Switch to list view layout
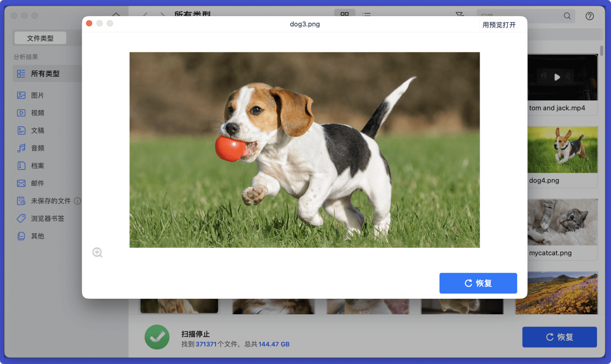 coord(367,16)
